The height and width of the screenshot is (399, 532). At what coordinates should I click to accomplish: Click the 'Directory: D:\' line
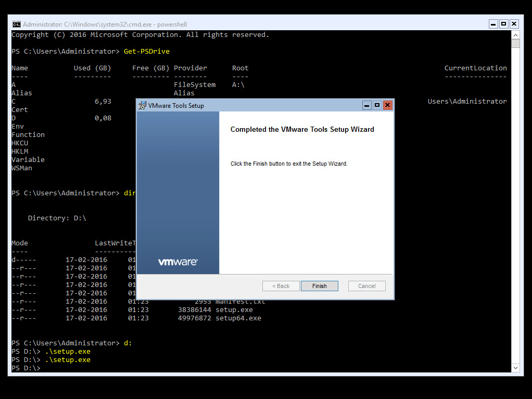(57, 218)
